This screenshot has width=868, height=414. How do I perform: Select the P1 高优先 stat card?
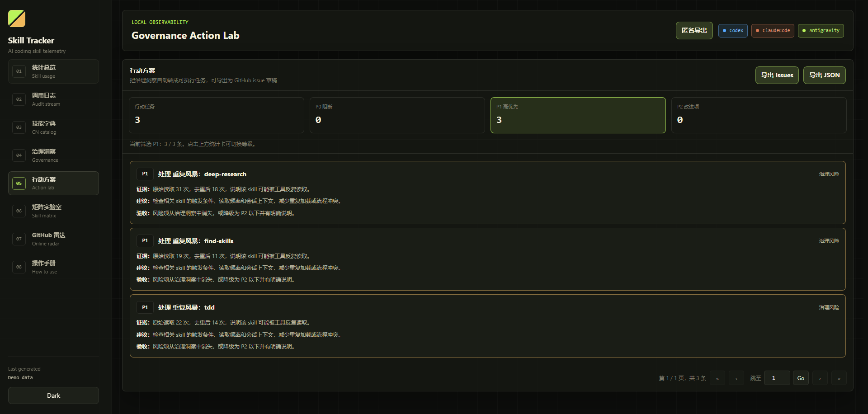pos(578,115)
